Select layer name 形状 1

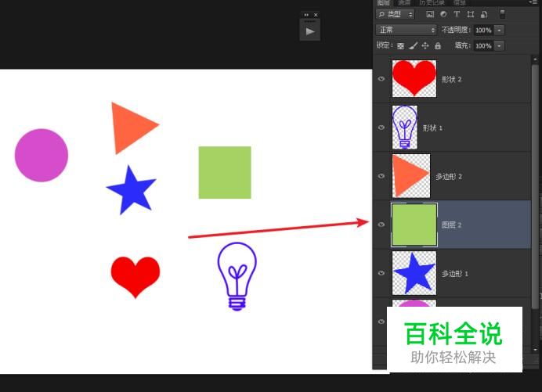pyautogui.click(x=432, y=128)
